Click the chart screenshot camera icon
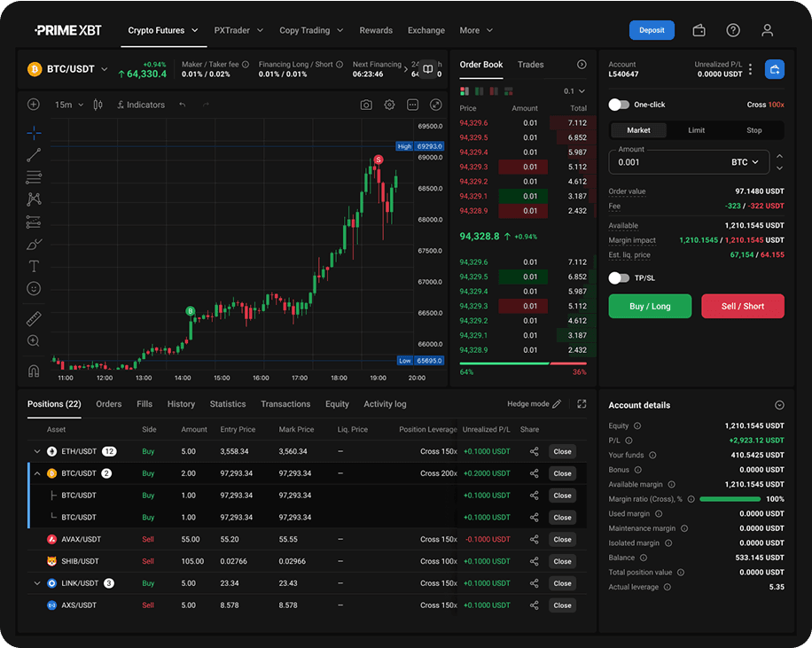 (366, 105)
